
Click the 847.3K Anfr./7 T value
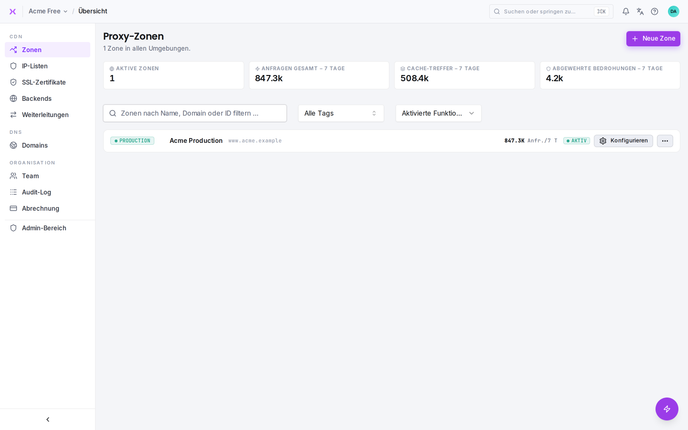[x=530, y=141]
